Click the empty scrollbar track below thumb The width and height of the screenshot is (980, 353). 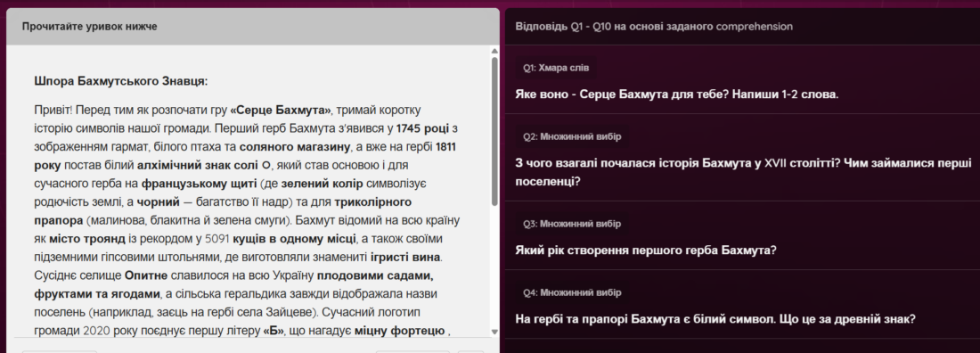[x=494, y=266]
